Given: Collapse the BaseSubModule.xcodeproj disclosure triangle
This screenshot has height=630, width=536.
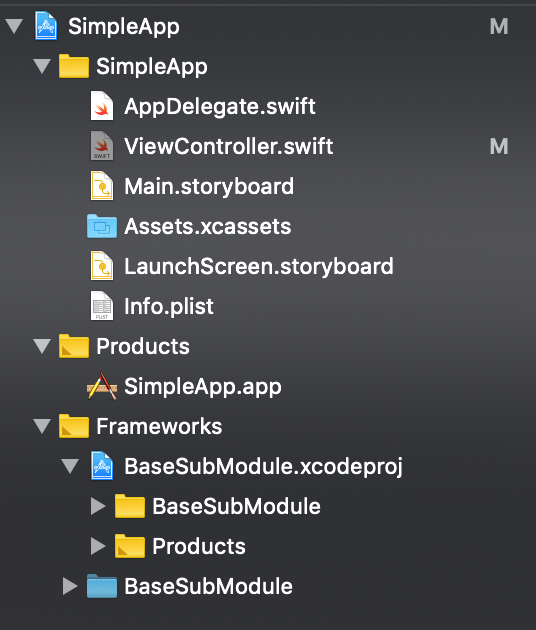Looking at the screenshot, I should click(x=70, y=466).
